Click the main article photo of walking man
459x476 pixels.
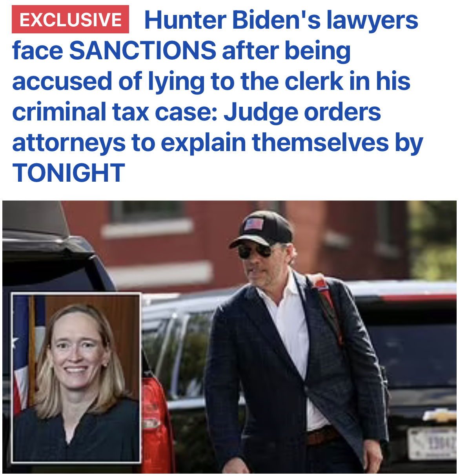tap(229, 337)
